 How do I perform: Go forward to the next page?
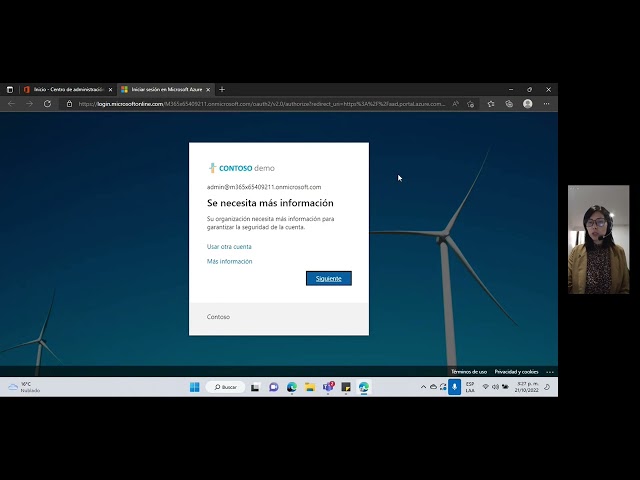[29, 104]
